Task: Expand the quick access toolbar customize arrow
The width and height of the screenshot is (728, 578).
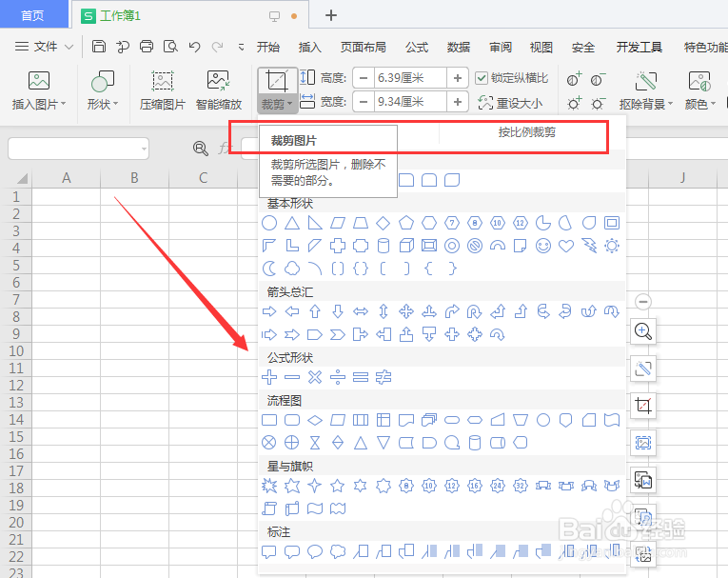Action: pos(241,47)
